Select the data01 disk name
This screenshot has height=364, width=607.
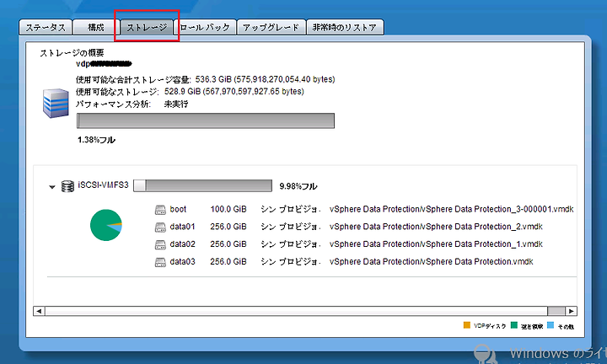[x=182, y=227]
